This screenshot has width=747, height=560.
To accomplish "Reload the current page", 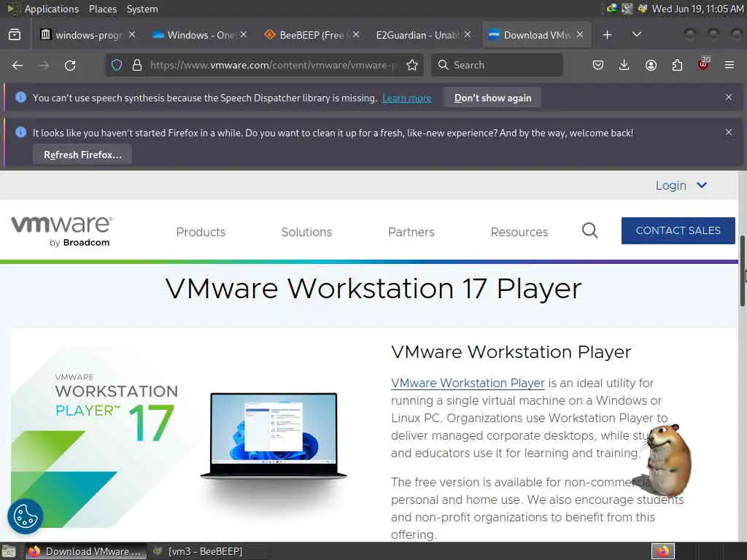I will [x=70, y=65].
